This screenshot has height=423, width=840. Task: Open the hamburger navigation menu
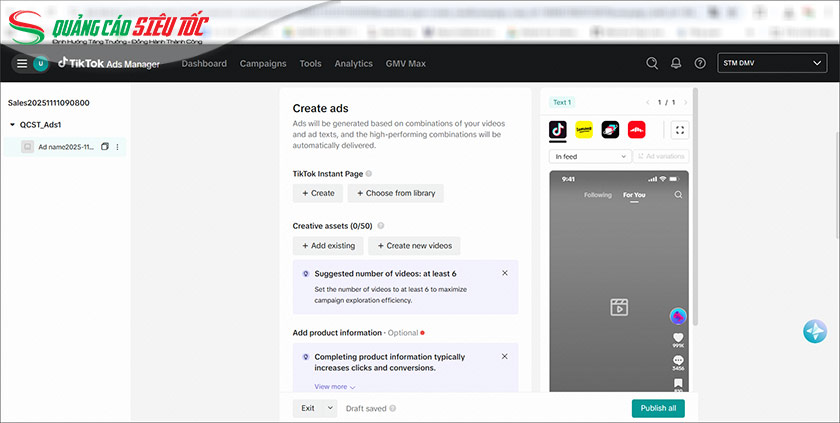tap(22, 63)
